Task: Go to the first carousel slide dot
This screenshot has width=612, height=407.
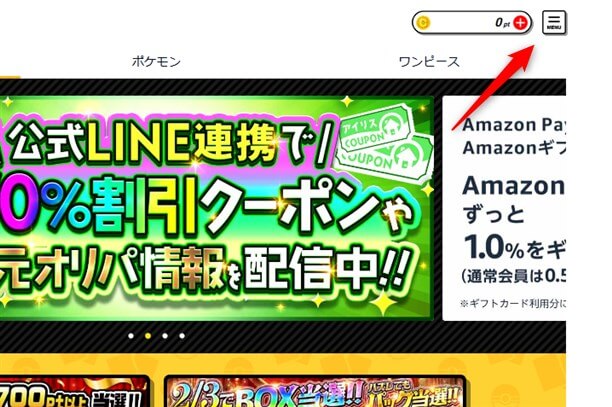Action: 131,336
